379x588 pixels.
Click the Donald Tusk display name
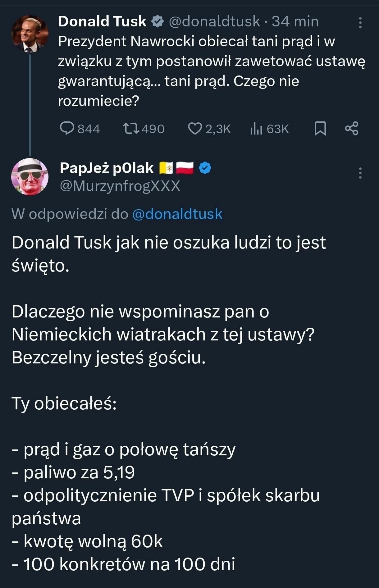click(x=102, y=21)
